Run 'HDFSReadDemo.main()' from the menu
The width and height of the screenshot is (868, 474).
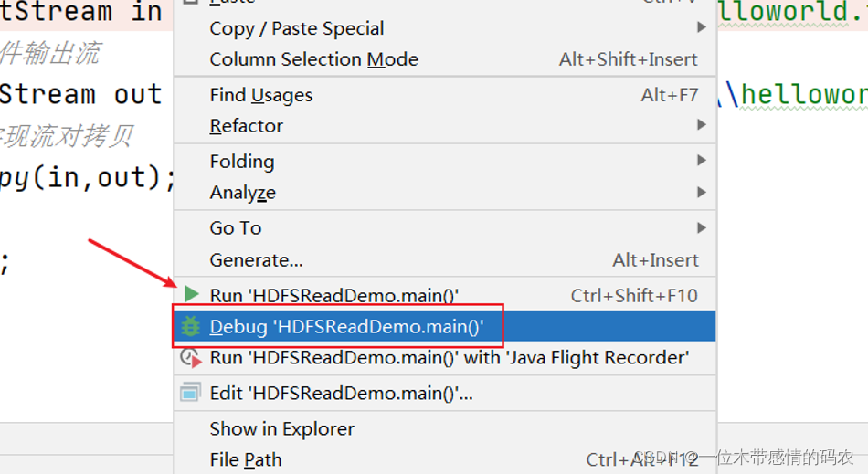click(333, 296)
